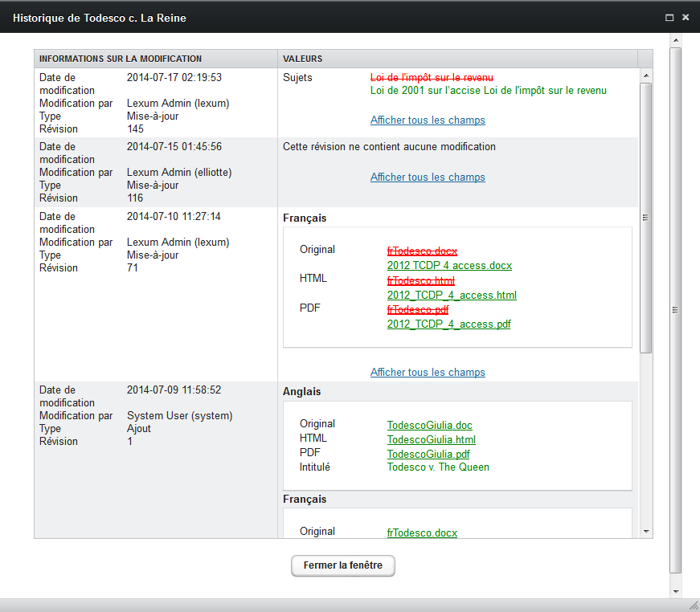Click the inner table's scroll-up arrow

pos(645,75)
